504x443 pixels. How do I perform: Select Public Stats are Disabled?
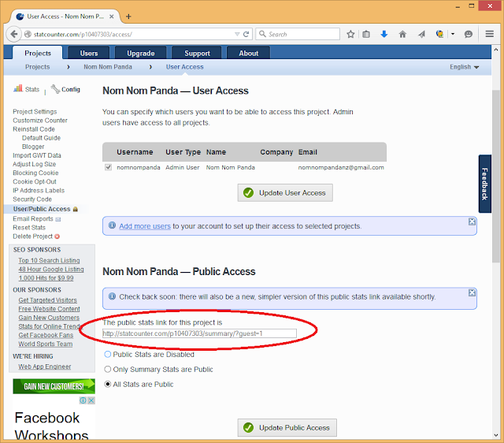click(x=108, y=354)
